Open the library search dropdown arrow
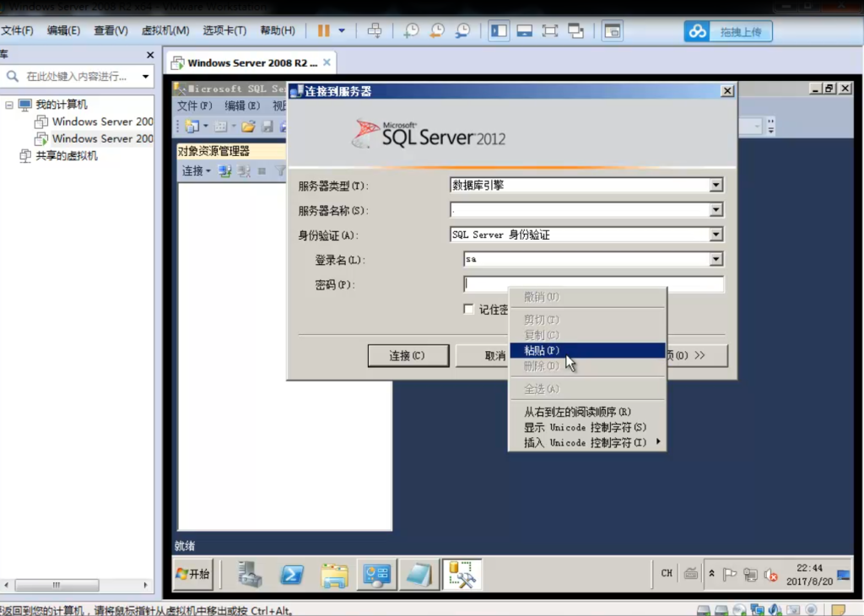This screenshot has width=864, height=616. pos(145,76)
